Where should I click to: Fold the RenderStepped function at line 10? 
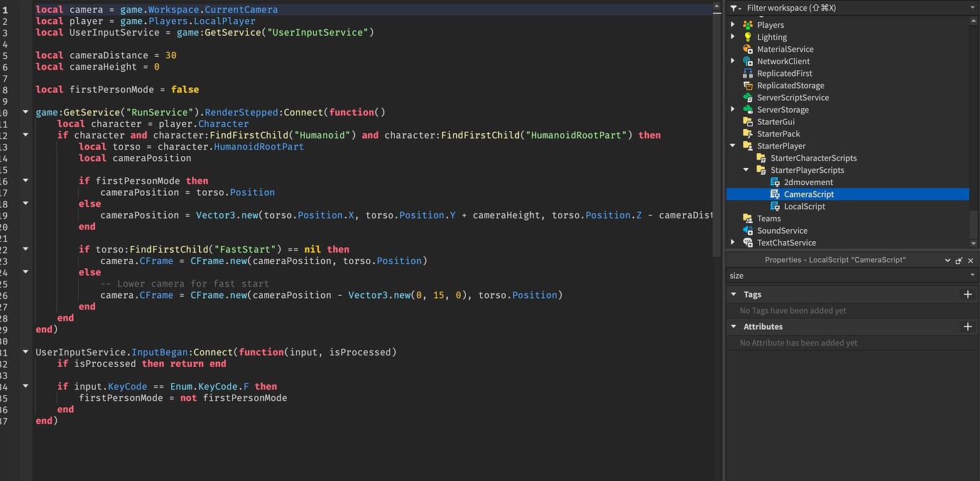26,112
